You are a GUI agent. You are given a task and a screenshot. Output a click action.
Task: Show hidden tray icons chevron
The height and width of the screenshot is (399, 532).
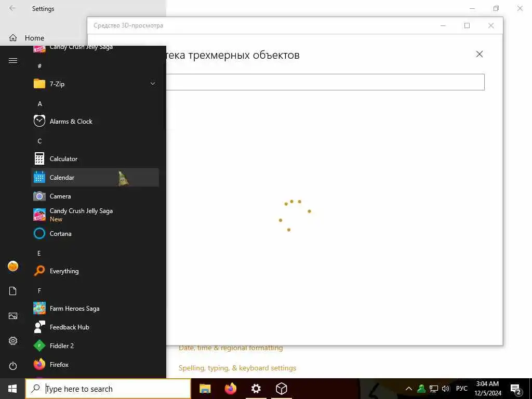tap(409, 389)
